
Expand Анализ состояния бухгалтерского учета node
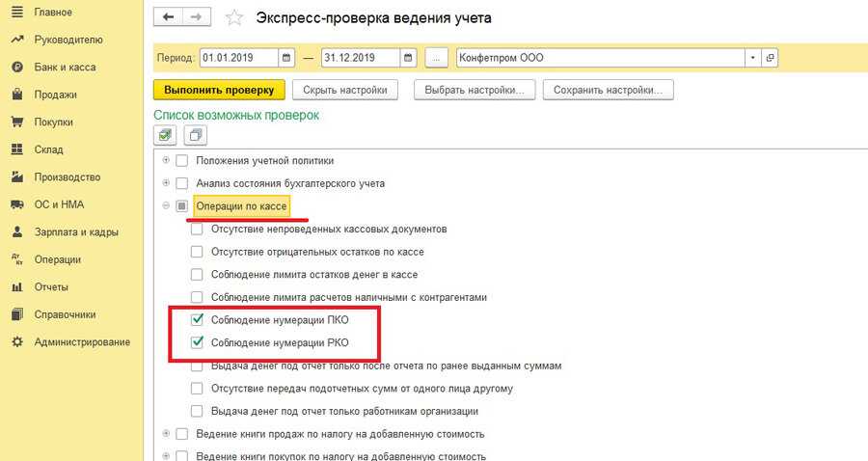[x=166, y=182]
